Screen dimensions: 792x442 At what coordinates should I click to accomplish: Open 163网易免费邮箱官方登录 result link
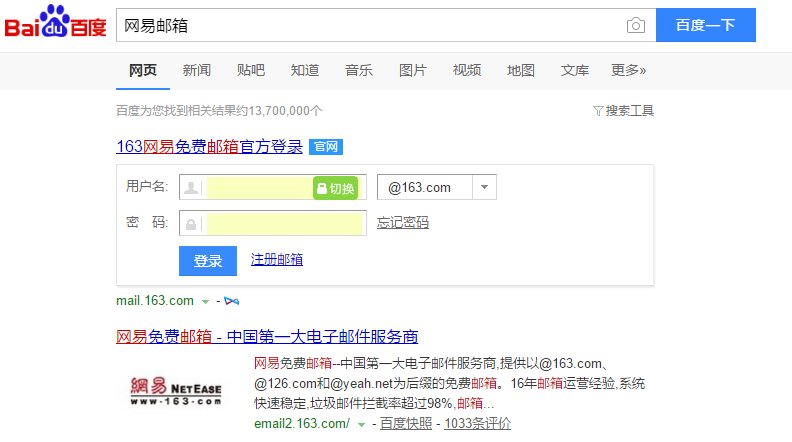(x=209, y=146)
